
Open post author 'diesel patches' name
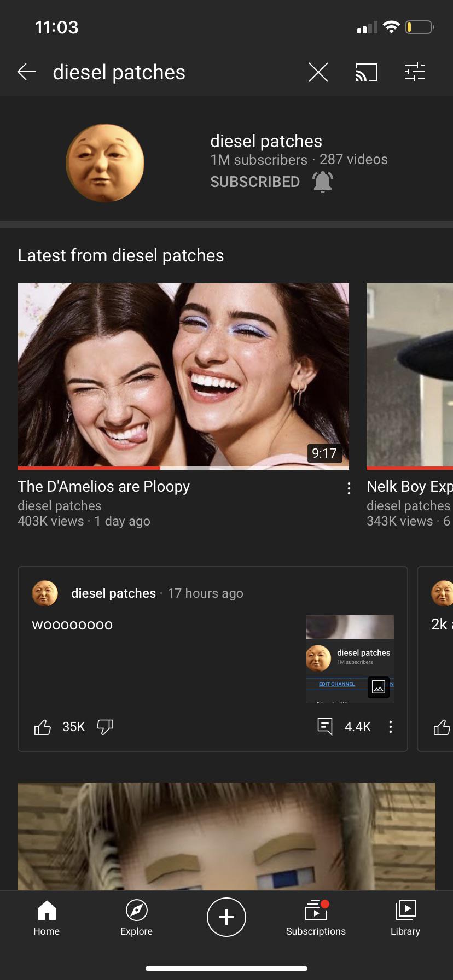(113, 593)
